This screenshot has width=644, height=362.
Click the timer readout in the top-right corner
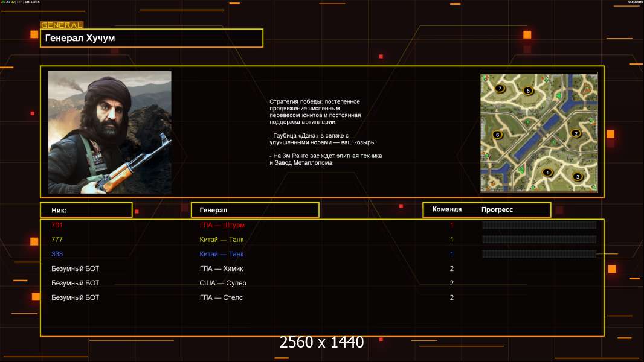pyautogui.click(x=635, y=2)
